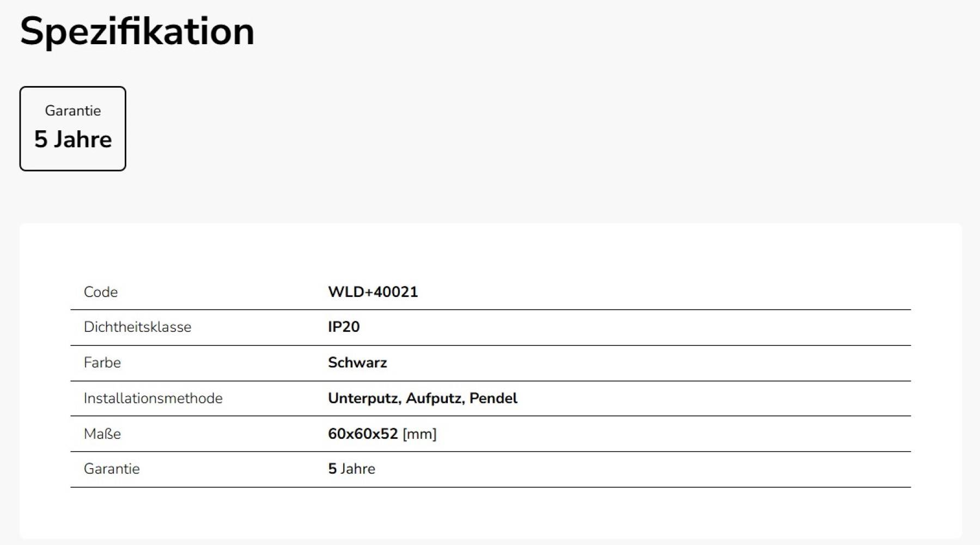Select the IP20 value
The width and height of the screenshot is (980, 545).
tap(344, 327)
